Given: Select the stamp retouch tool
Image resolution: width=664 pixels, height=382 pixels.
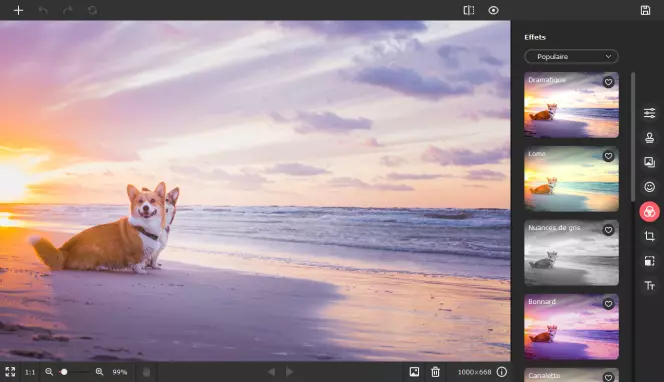Looking at the screenshot, I should pos(649,137).
